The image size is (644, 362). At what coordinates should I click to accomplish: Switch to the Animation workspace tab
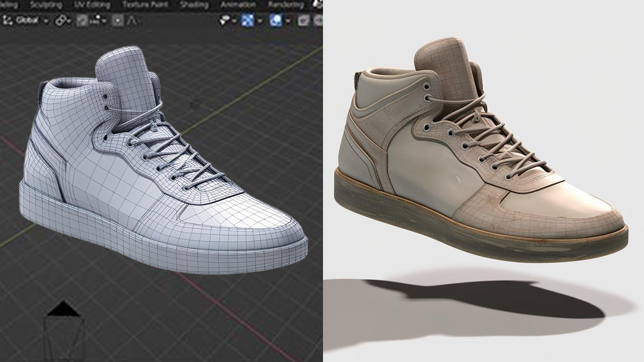click(x=238, y=5)
